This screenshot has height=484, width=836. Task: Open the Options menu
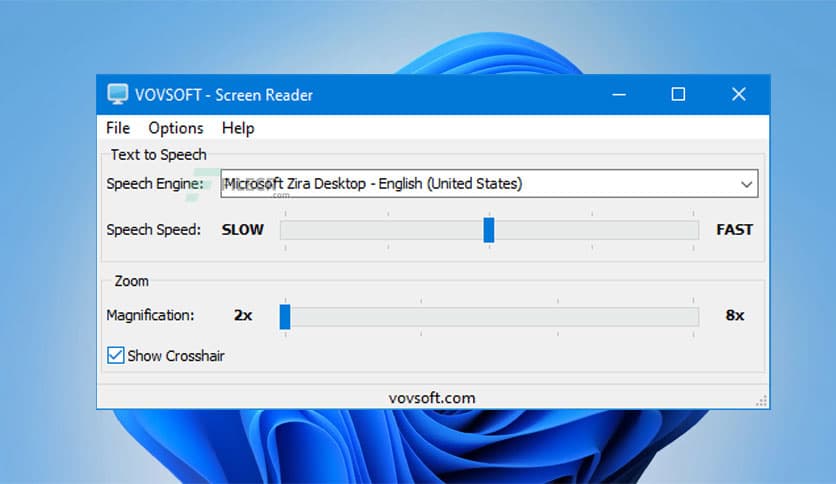176,128
